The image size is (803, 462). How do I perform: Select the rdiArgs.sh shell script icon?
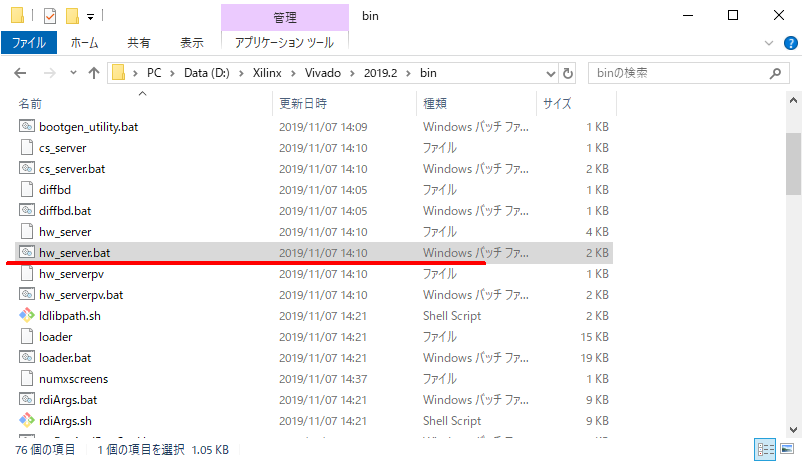(x=27, y=420)
